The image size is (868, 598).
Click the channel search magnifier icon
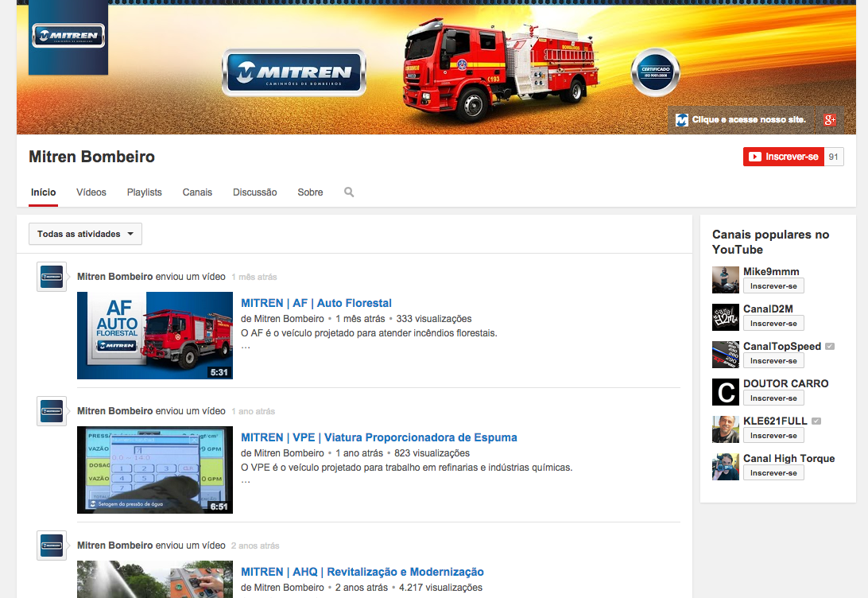[x=349, y=192]
